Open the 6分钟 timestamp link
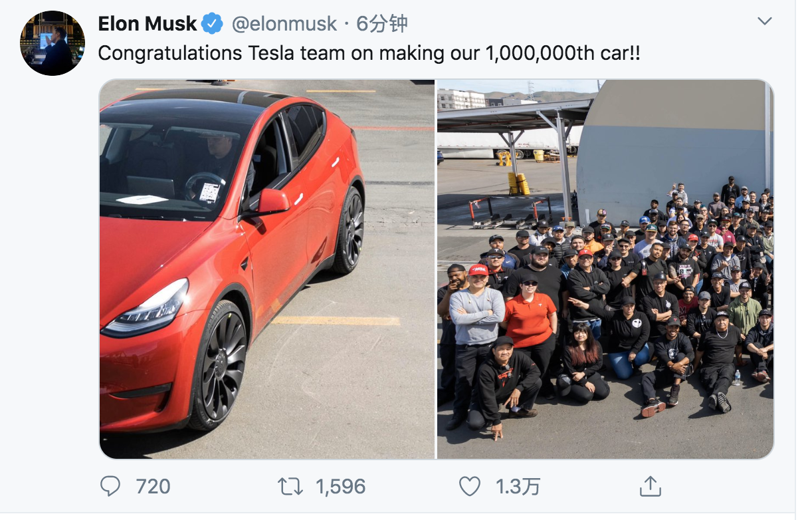The image size is (812, 520). (x=381, y=24)
